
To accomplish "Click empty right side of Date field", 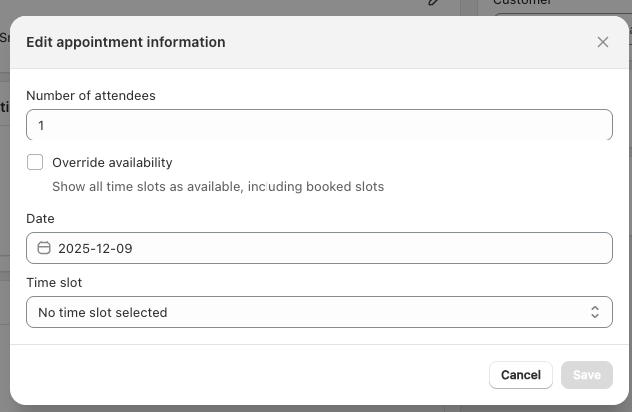I will coord(450,248).
